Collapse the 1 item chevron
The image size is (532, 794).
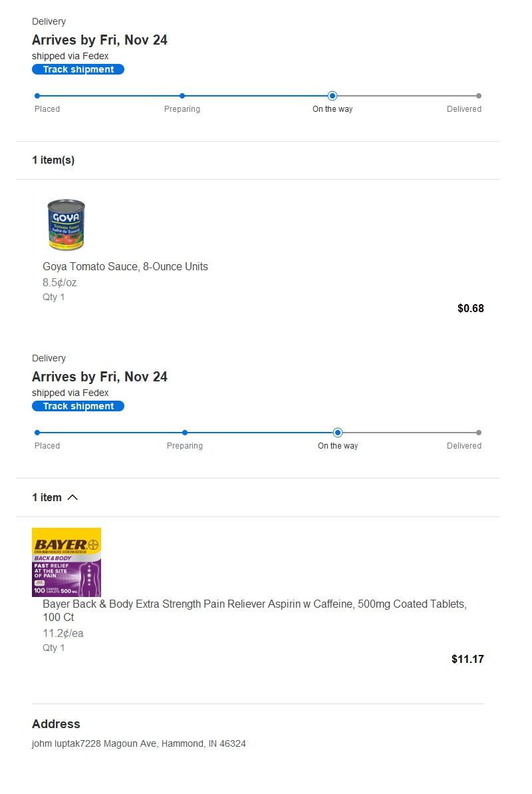pos(72,497)
